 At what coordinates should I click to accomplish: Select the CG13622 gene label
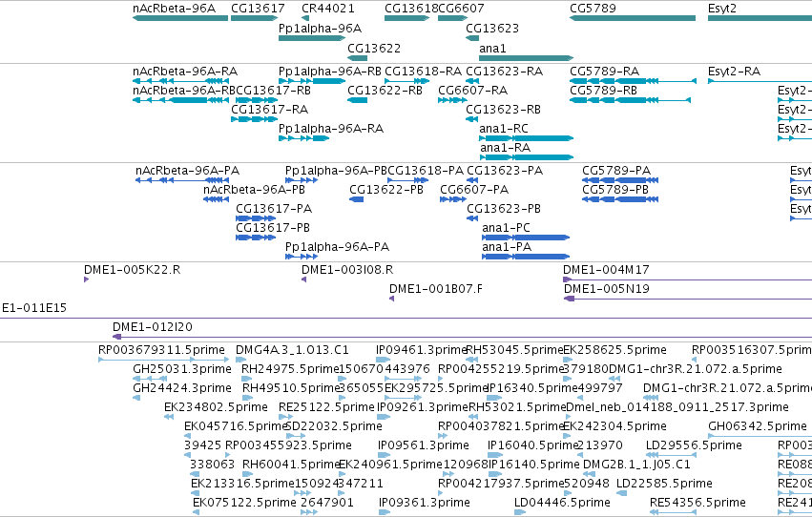[374, 48]
